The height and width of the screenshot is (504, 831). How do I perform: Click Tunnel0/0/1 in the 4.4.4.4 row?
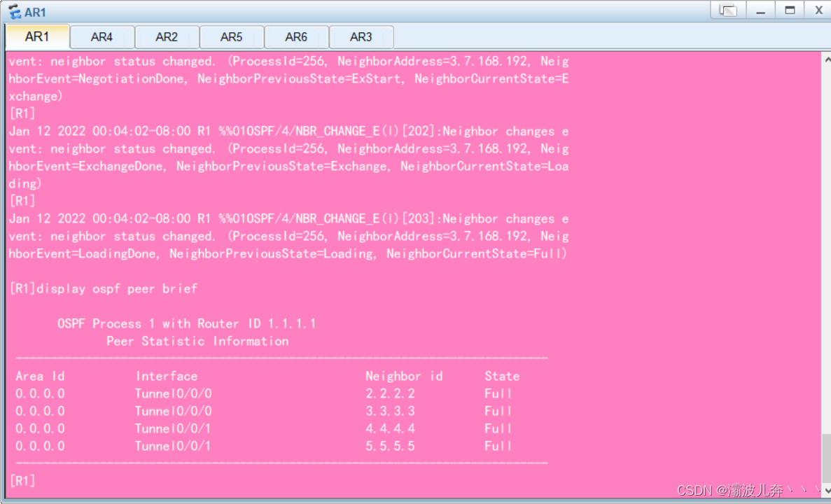tap(173, 428)
